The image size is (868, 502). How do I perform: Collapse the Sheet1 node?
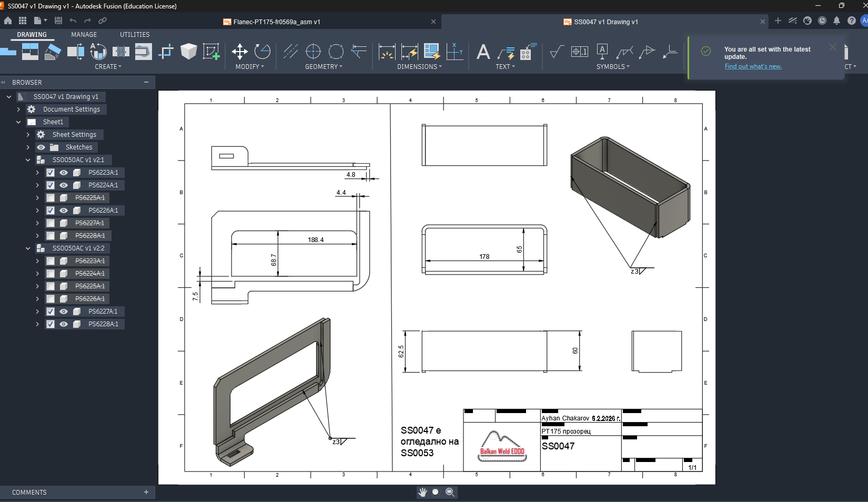click(18, 122)
